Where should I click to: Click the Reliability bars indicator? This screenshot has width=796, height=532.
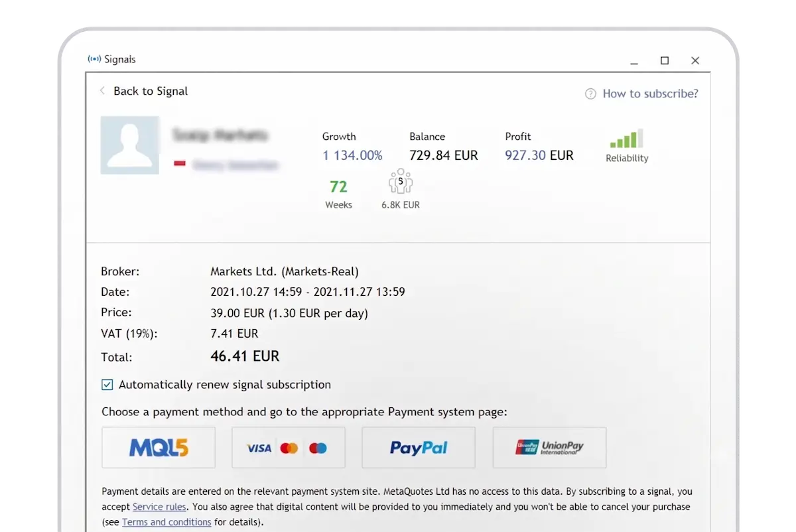(627, 139)
